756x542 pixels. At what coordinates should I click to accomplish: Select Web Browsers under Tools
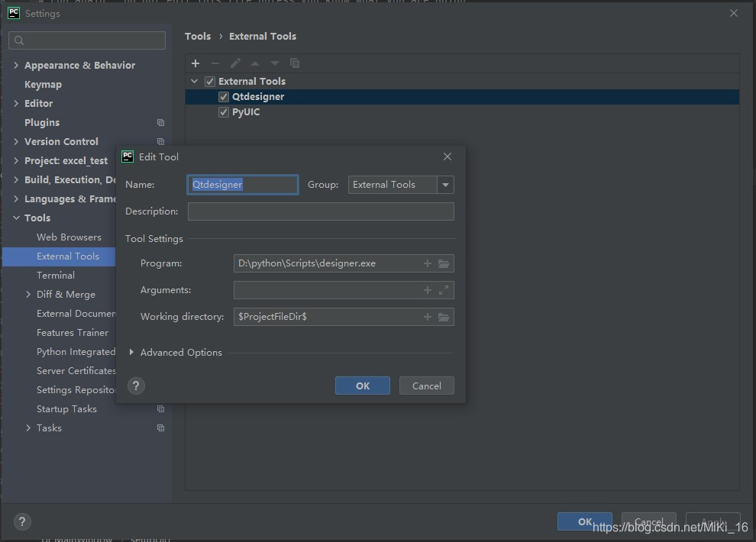click(69, 237)
